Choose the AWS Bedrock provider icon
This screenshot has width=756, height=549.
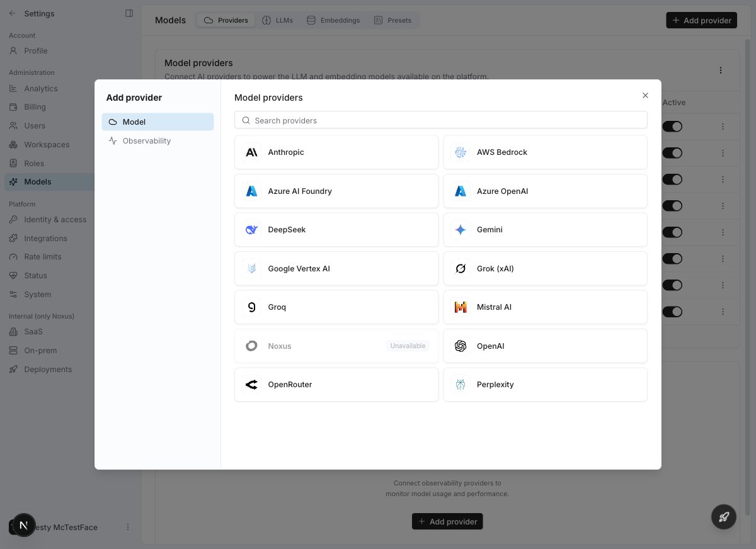461,152
